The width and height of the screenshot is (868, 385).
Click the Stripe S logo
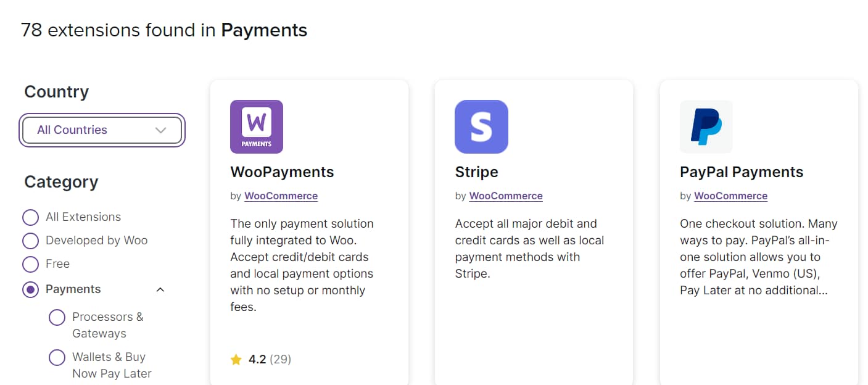481,126
